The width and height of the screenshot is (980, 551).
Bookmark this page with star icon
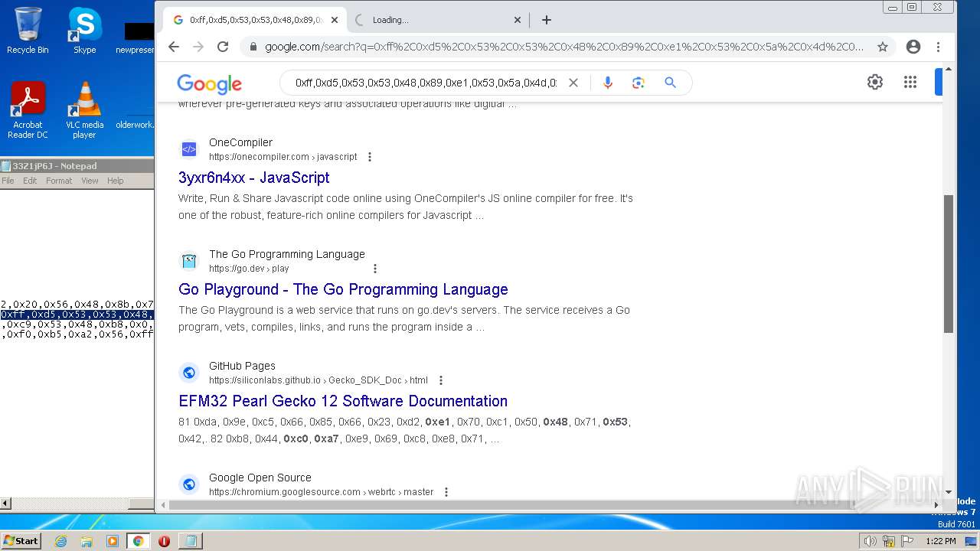pyautogui.click(x=883, y=47)
